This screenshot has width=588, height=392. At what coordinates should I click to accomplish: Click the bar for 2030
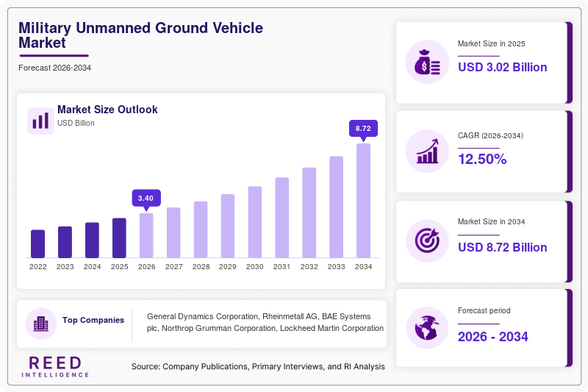(255, 222)
